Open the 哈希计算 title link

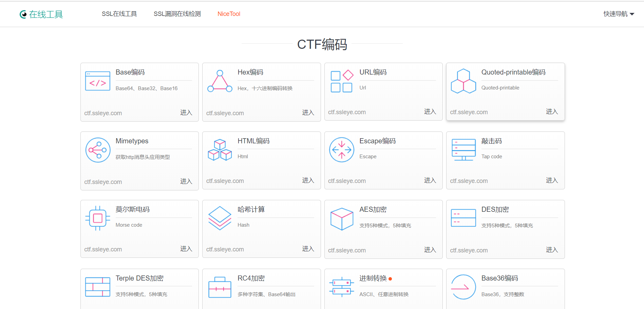(251, 209)
